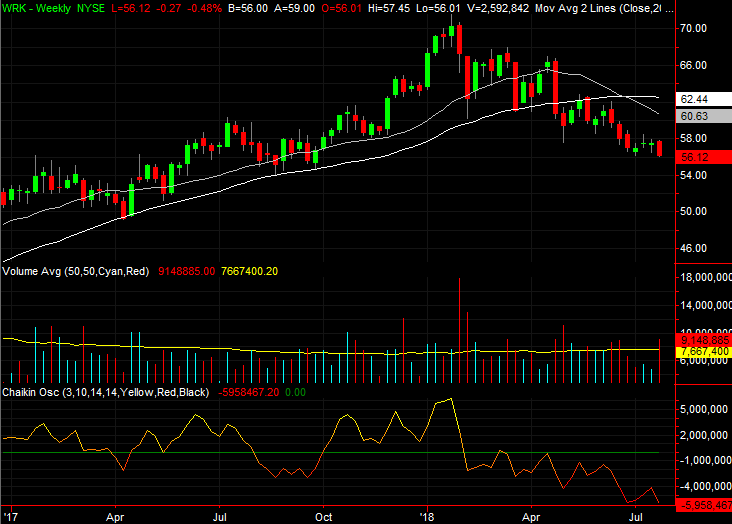Viewport: 732px width, 524px height.
Task: Click the red 9,148,885 volume tag
Action: coord(704,340)
